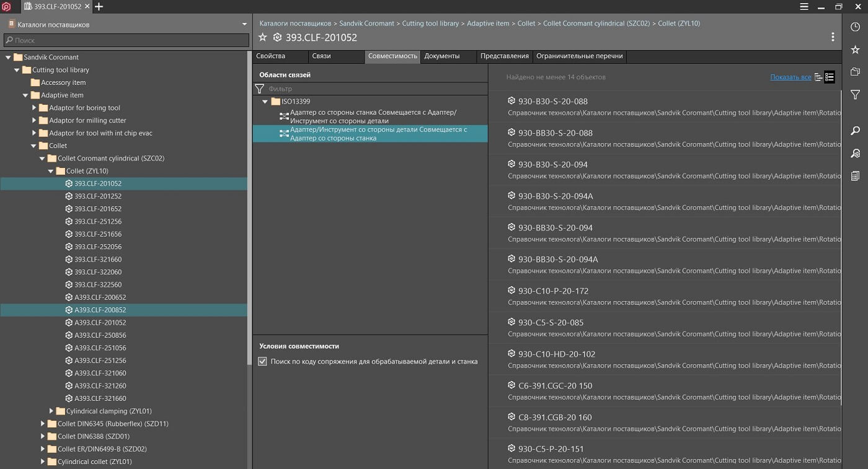The height and width of the screenshot is (469, 868).
Task: Add 393.CLF-201052 to favorites with star
Action: (x=262, y=37)
